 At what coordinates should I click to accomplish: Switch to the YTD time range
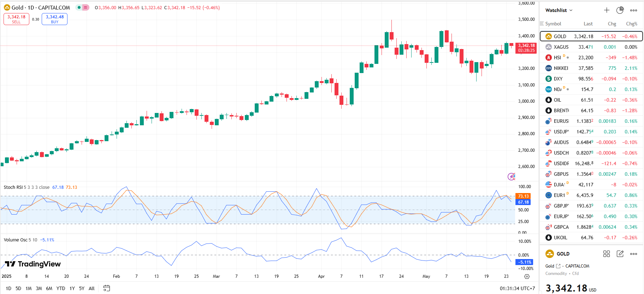(x=61, y=288)
